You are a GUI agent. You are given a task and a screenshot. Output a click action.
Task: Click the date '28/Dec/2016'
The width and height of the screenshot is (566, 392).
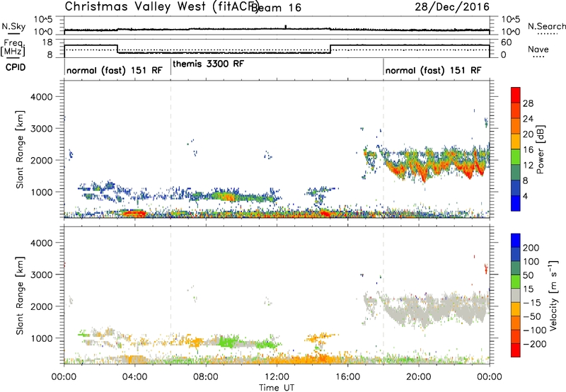452,6
